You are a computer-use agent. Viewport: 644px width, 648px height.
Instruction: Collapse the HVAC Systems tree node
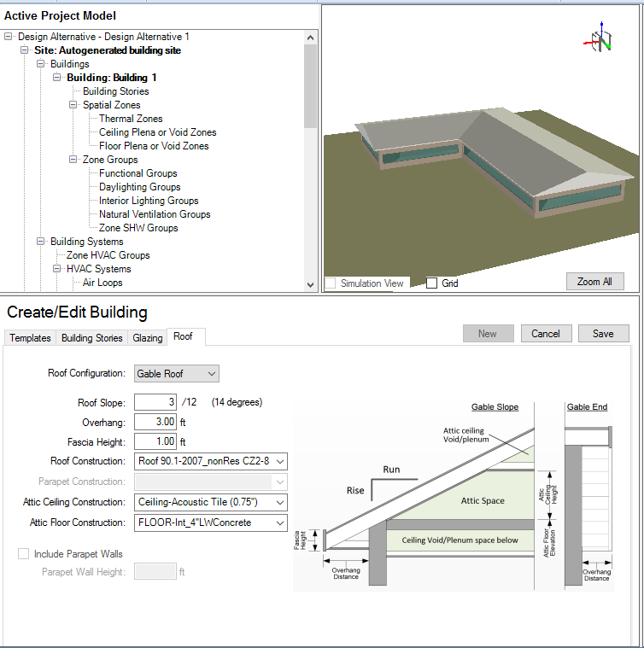(57, 269)
